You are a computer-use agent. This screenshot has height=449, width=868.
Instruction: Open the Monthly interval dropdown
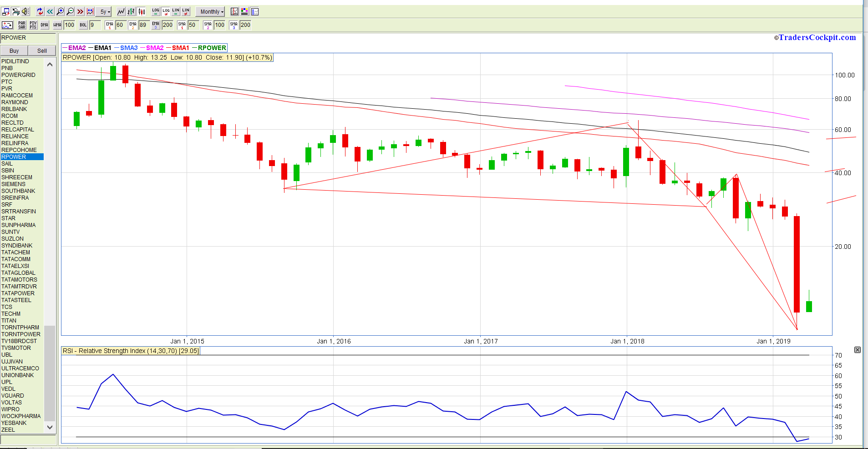tap(211, 12)
